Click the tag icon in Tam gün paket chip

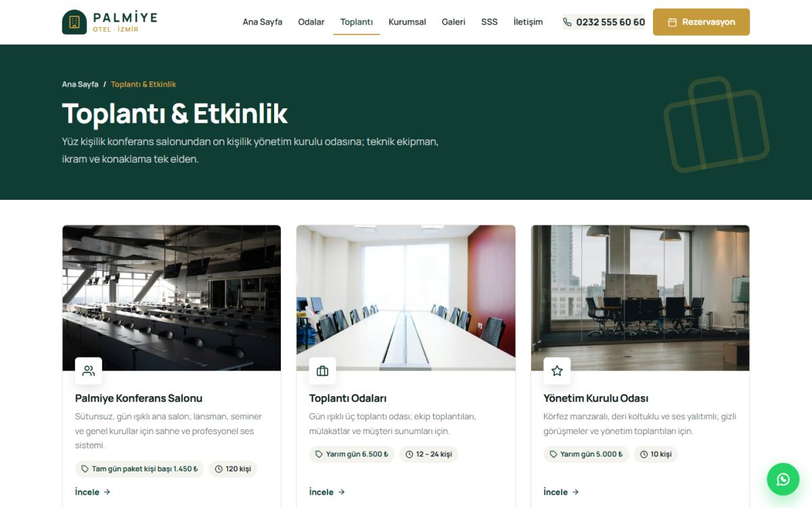tap(85, 469)
